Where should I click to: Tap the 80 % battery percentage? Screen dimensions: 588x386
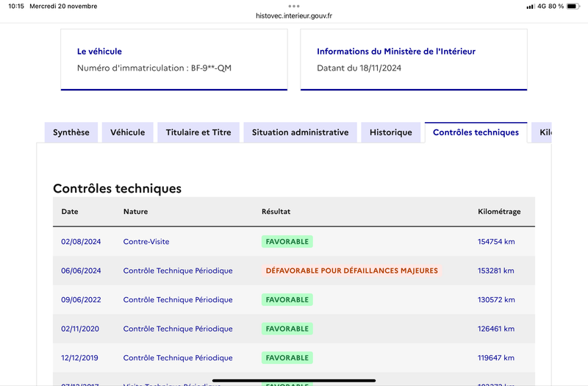click(556, 6)
